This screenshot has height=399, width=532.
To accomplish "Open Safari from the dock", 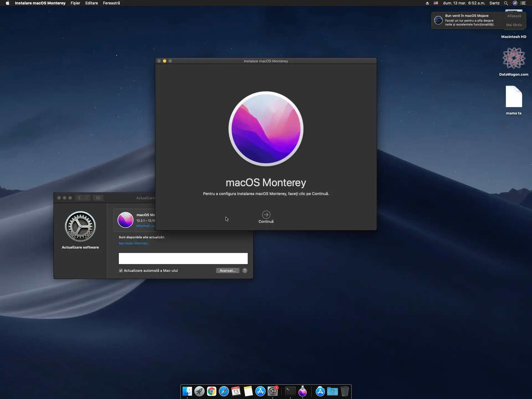I will (x=224, y=391).
